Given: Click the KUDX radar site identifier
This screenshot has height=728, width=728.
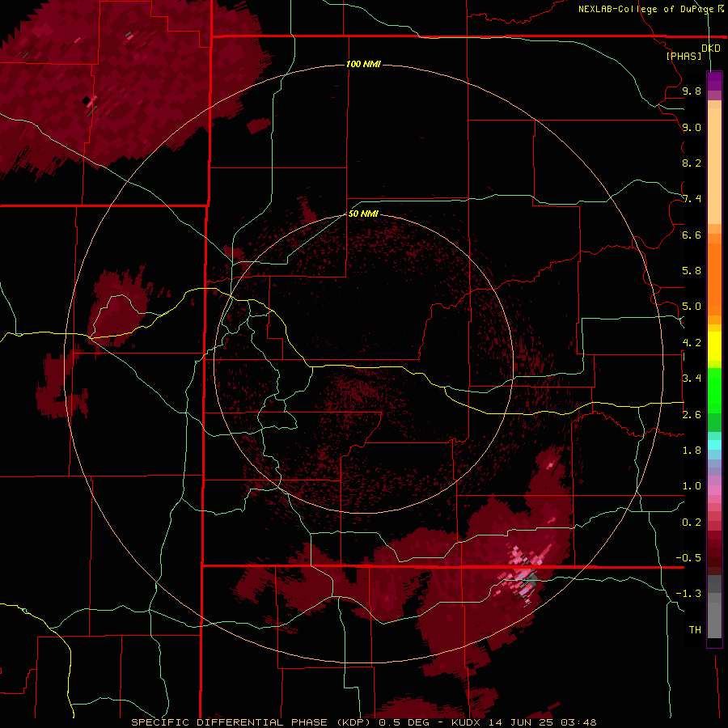Looking at the screenshot, I should 467,722.
